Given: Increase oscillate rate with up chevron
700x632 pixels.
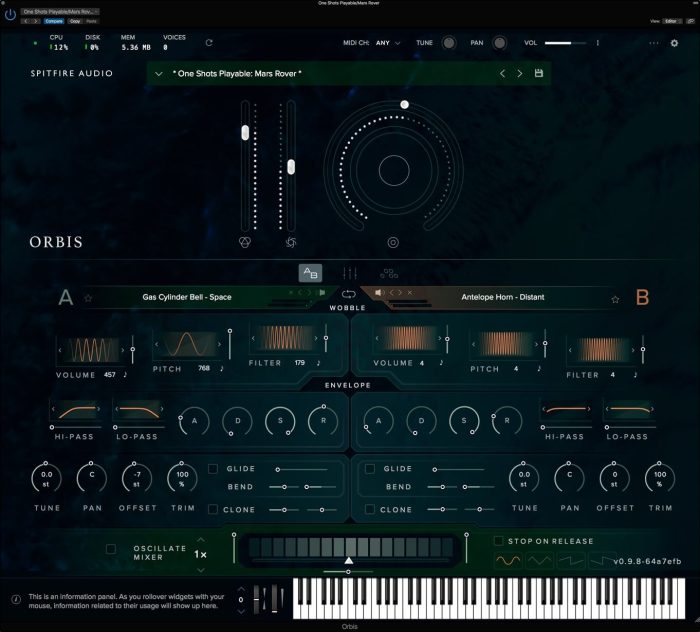Looking at the screenshot, I should pyautogui.click(x=201, y=540).
